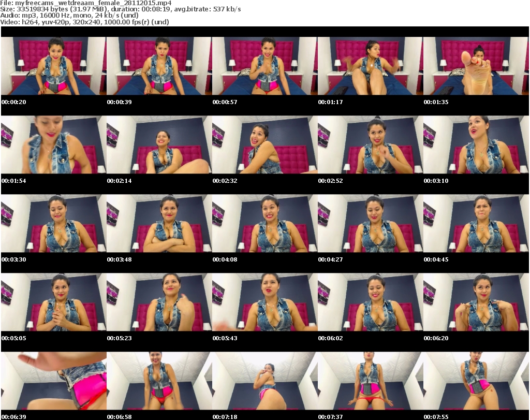The height and width of the screenshot is (420, 530).
Task: Click the 00:02:32 timestamp label
Action: [225, 181]
